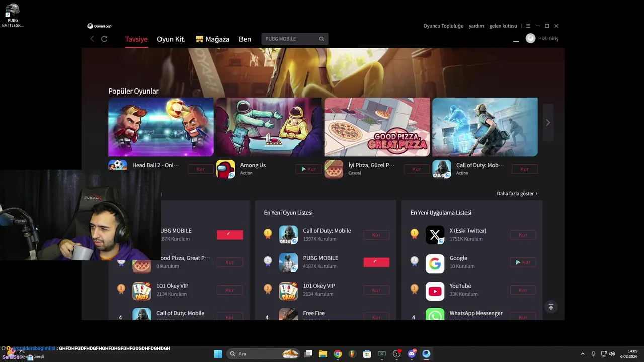Click the search magnifier icon
The width and height of the screenshot is (644, 362).
click(x=321, y=39)
